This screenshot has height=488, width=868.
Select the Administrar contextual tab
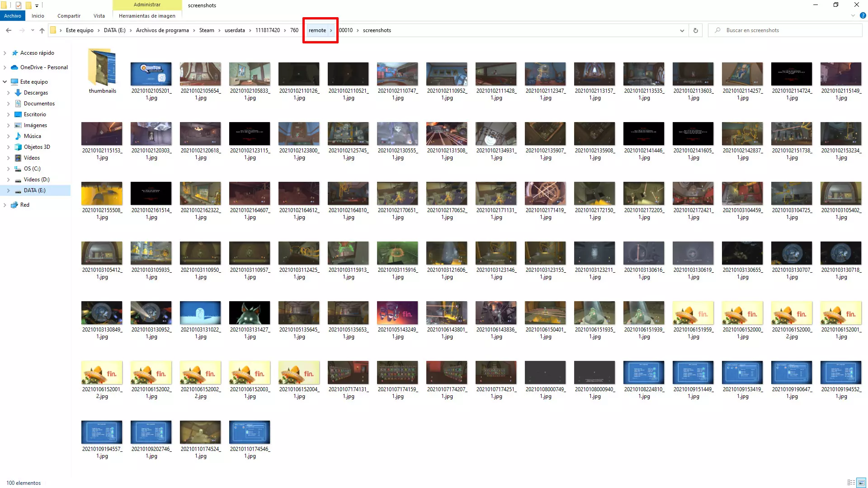(147, 5)
